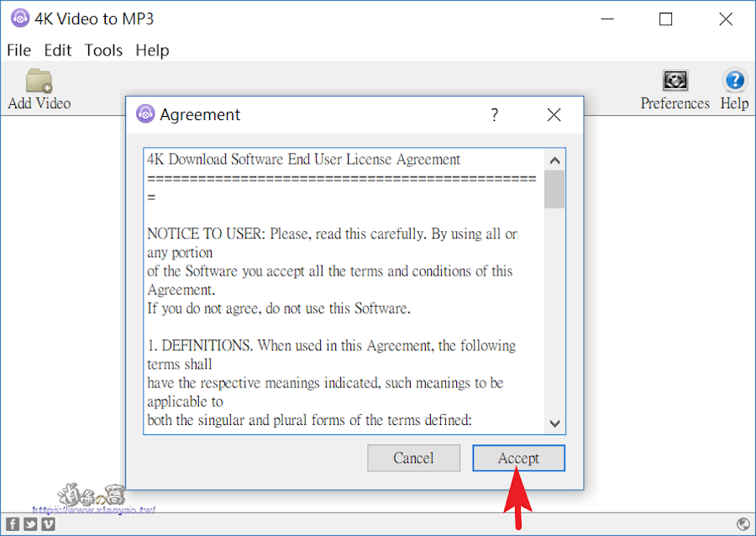Close the Agreement dialog with the X

554,115
